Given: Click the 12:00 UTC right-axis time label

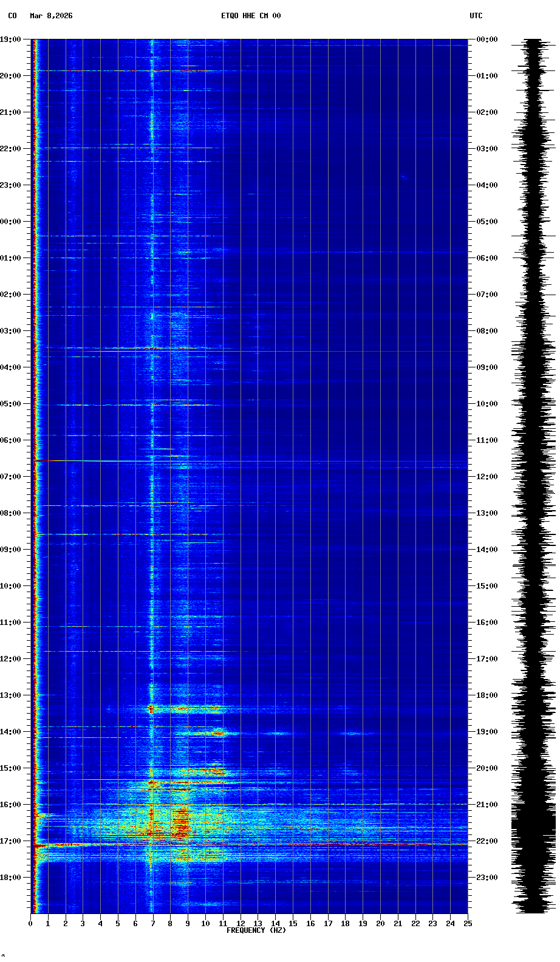Looking at the screenshot, I should coord(487,477).
